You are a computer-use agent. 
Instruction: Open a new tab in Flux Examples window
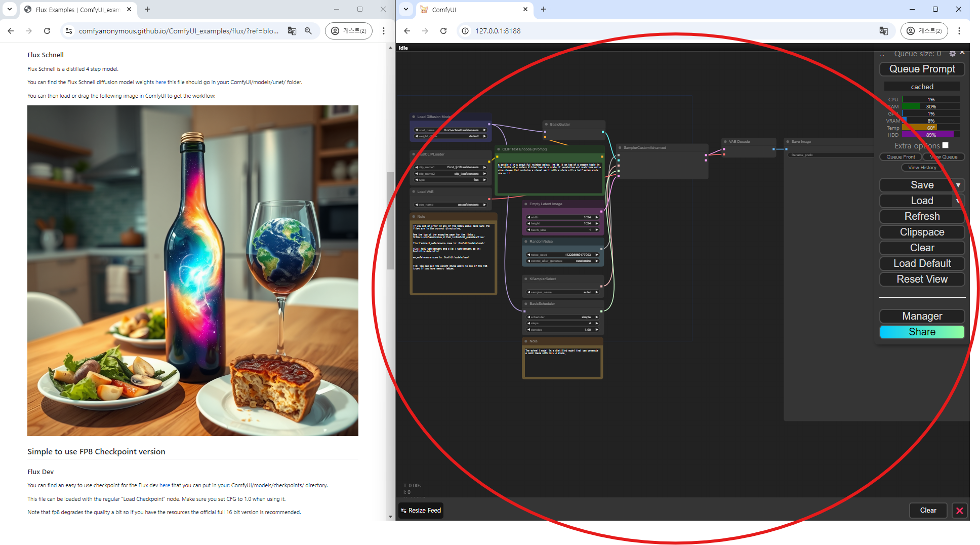click(147, 9)
